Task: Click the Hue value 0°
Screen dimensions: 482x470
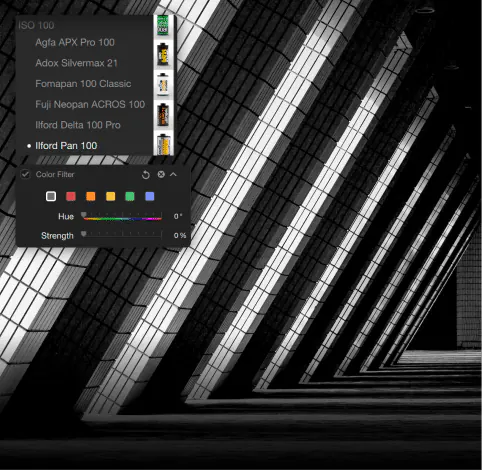Action: [x=178, y=216]
